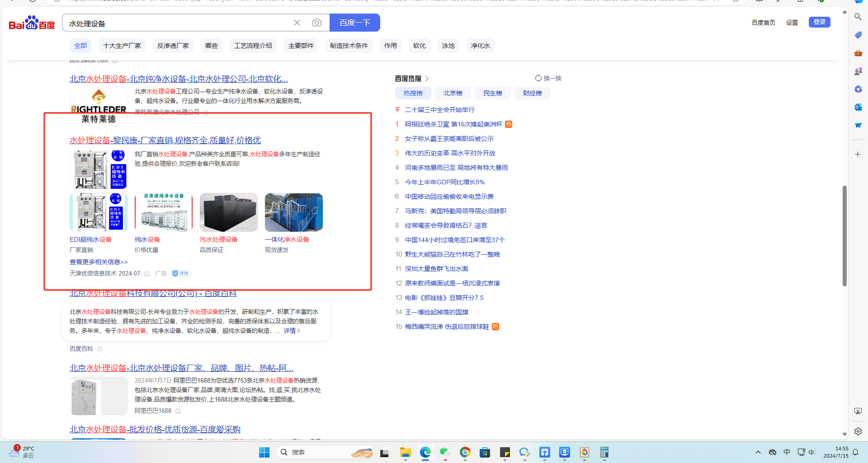The image size is (868, 463).
Task: Switch to the 北京榜 tab
Action: [x=453, y=93]
